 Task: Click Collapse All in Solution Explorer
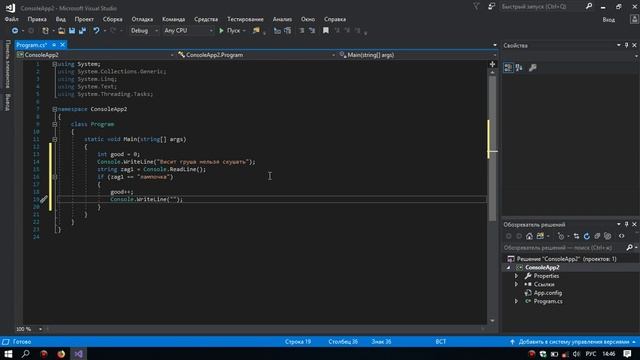pyautogui.click(x=597, y=236)
